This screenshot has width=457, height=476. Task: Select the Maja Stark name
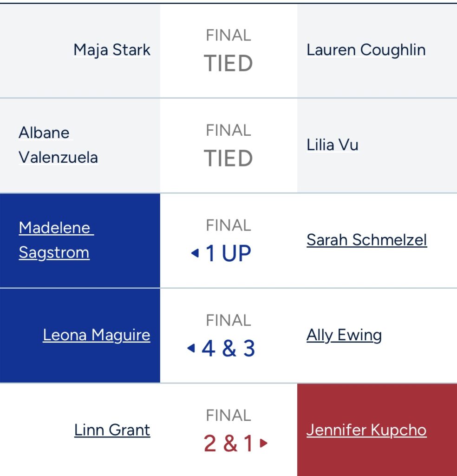coord(112,50)
